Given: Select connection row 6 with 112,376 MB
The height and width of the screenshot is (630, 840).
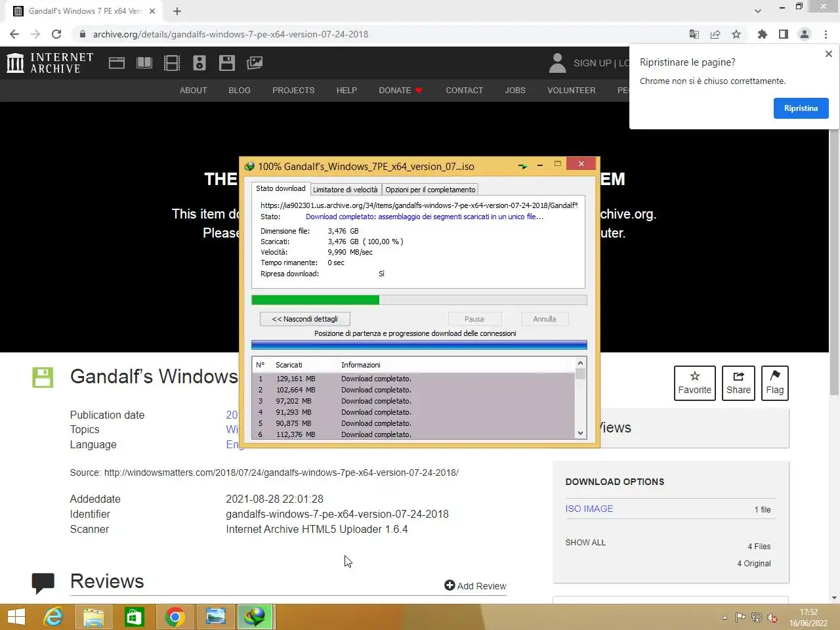Looking at the screenshot, I should (413, 434).
